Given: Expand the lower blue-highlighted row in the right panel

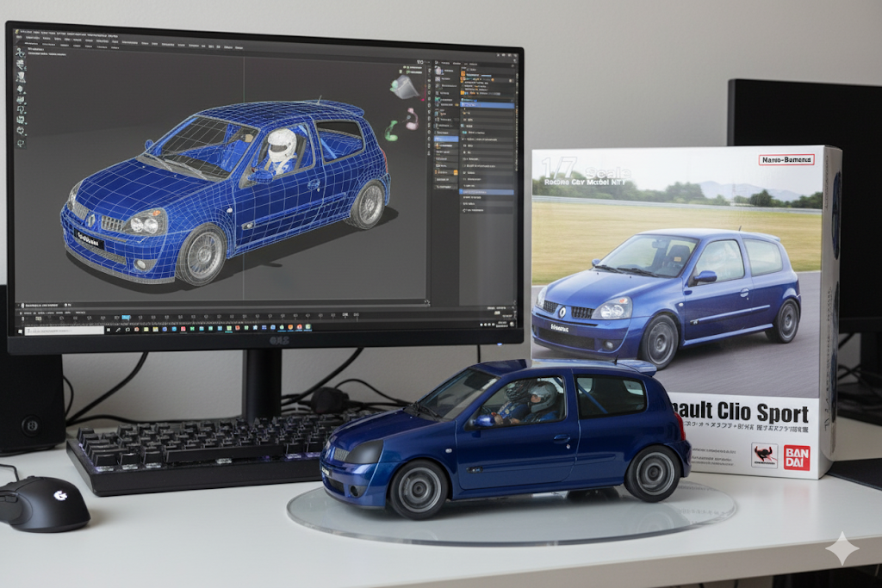Looking at the screenshot, I should [487, 191].
